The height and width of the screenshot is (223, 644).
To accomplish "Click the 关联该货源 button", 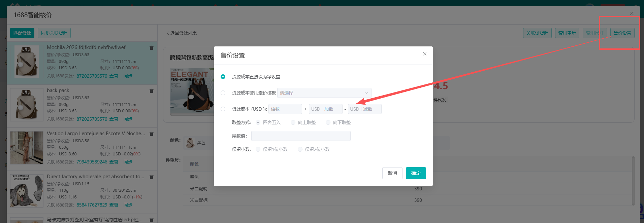I will [x=537, y=33].
